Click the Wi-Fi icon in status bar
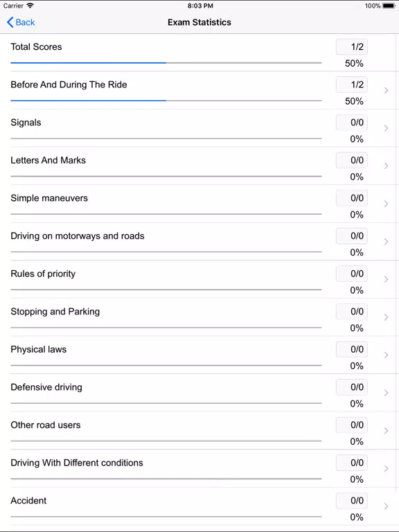 [x=30, y=6]
